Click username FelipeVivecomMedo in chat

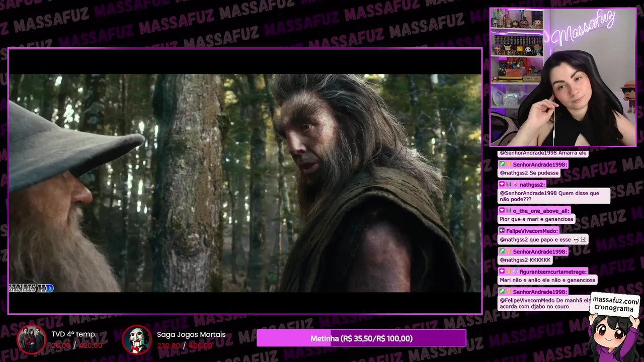pos(532,231)
